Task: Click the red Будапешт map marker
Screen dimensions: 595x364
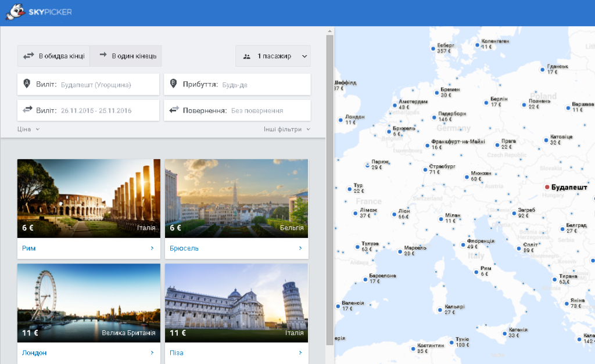Action: click(547, 187)
